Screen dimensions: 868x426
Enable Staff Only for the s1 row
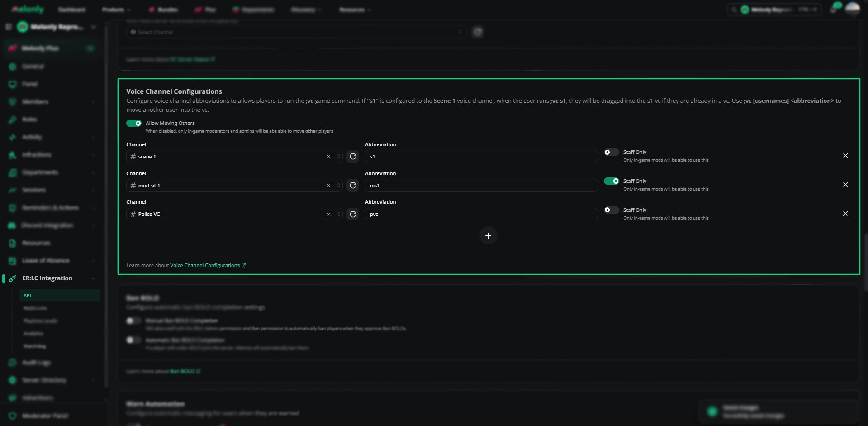pos(611,153)
